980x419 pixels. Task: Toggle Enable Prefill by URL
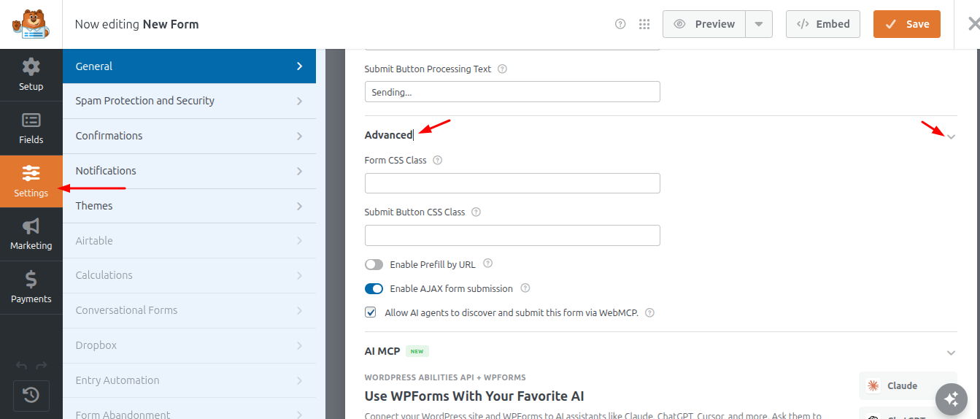374,264
